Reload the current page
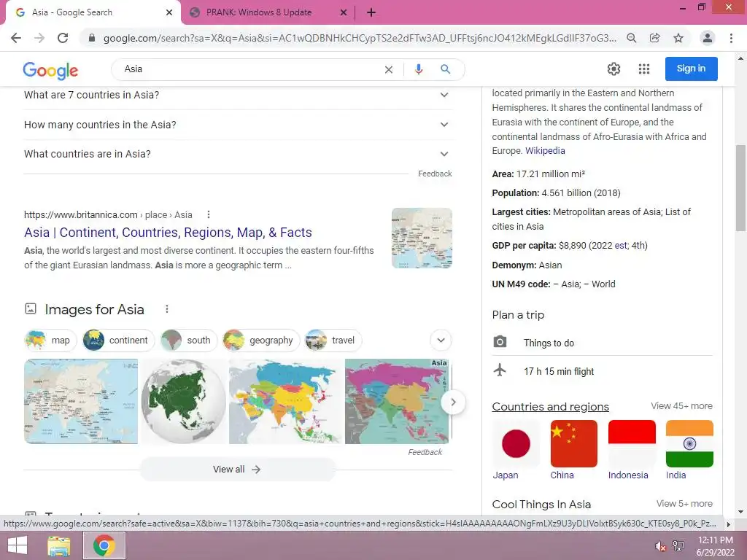747x560 pixels. (63, 38)
